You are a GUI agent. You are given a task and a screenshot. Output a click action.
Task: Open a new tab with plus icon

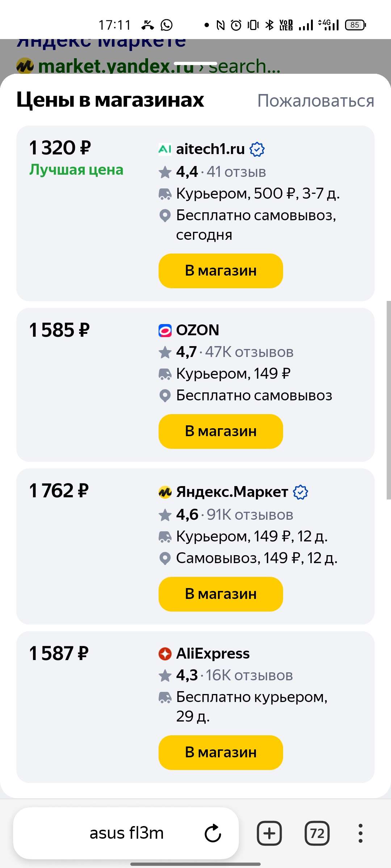pyautogui.click(x=269, y=833)
